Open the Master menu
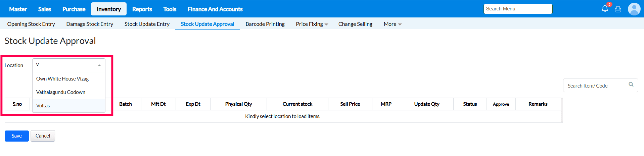The width and height of the screenshot is (644, 156). [x=18, y=9]
